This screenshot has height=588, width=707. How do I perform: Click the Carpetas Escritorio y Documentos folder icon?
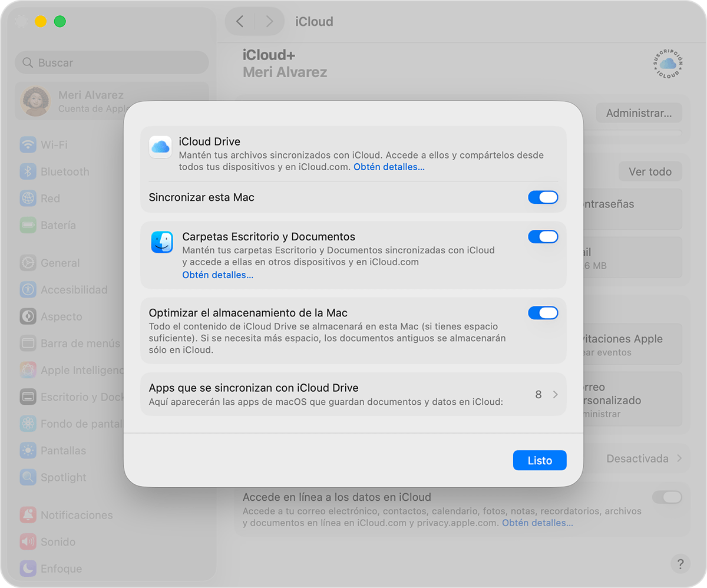[x=160, y=242]
